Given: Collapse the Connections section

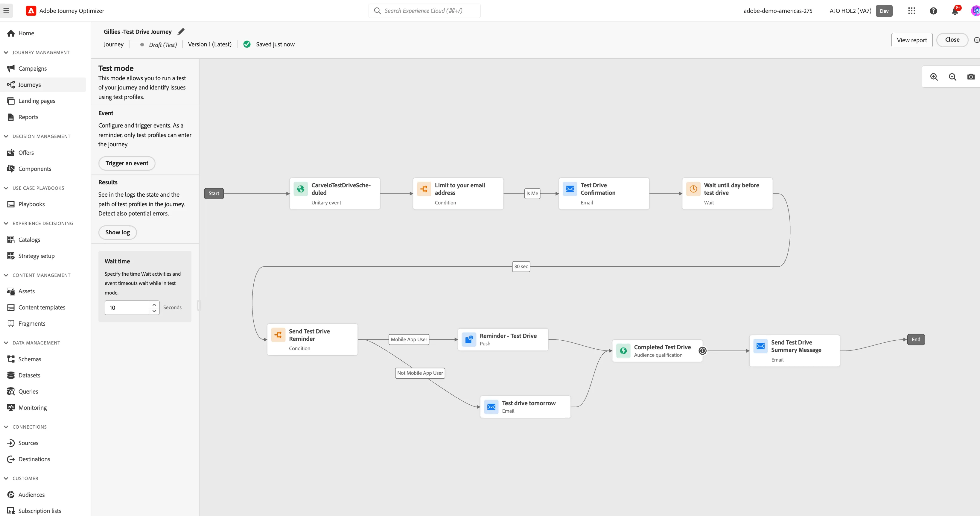Looking at the screenshot, I should 6,427.
